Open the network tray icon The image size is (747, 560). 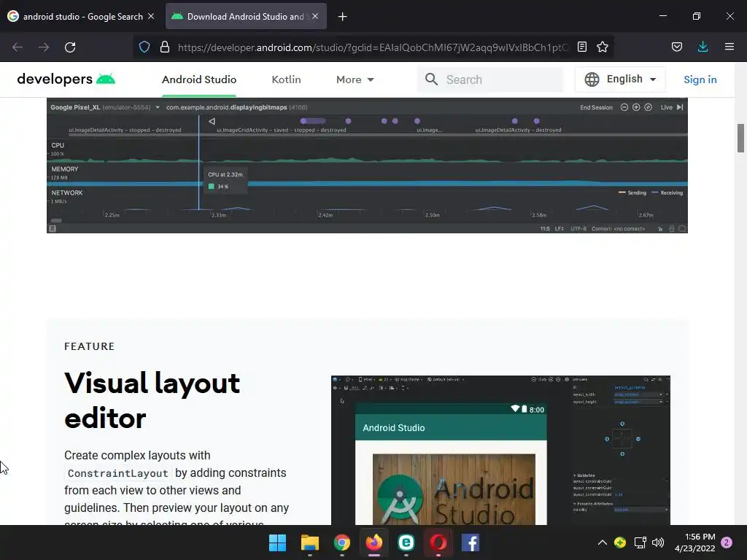tap(640, 542)
